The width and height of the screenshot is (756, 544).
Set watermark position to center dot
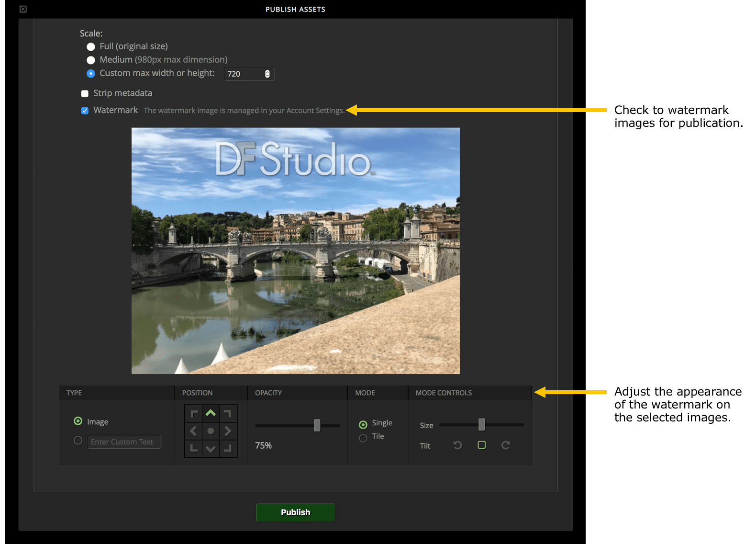tap(211, 431)
